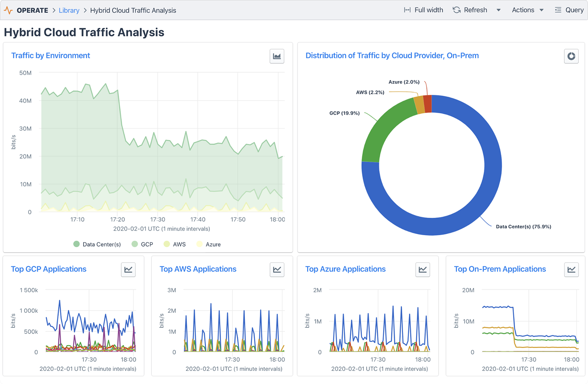Toggle the AWS legend color swatch
The width and height of the screenshot is (588, 384).
click(167, 244)
